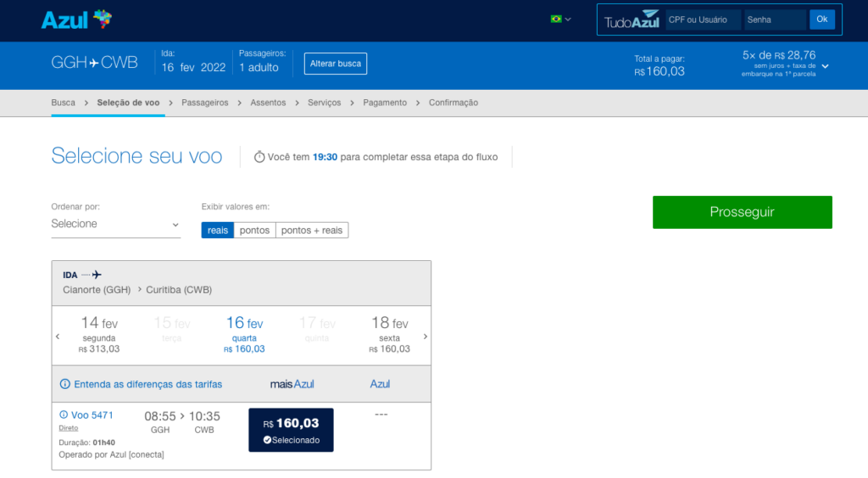868x478 pixels.
Task: Click the Azul logo in header
Action: coord(75,19)
